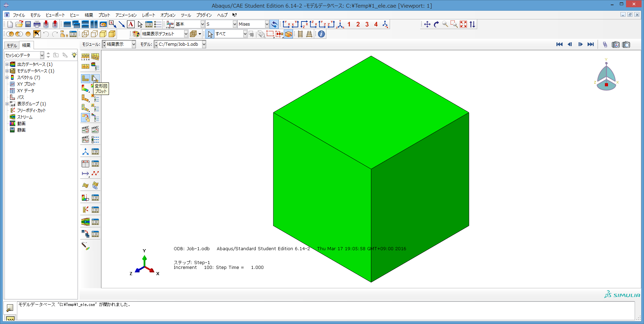Click the Create XY Data table icon
644x324 pixels.
[85, 164]
